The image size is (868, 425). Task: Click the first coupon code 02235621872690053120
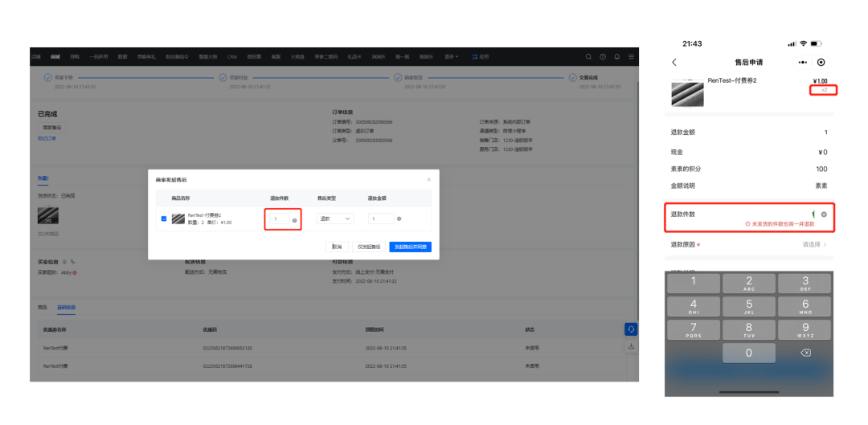227,348
